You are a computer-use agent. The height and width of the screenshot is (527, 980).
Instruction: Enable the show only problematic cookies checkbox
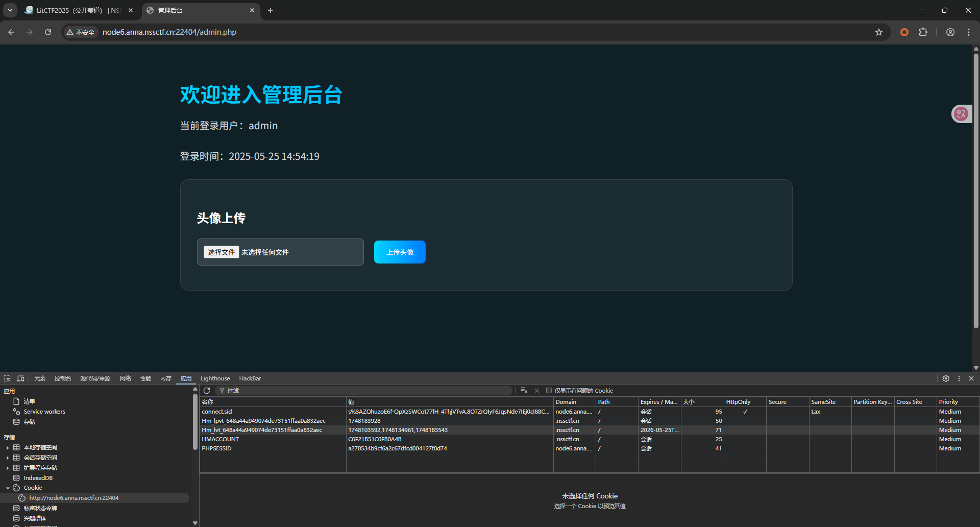click(549, 391)
